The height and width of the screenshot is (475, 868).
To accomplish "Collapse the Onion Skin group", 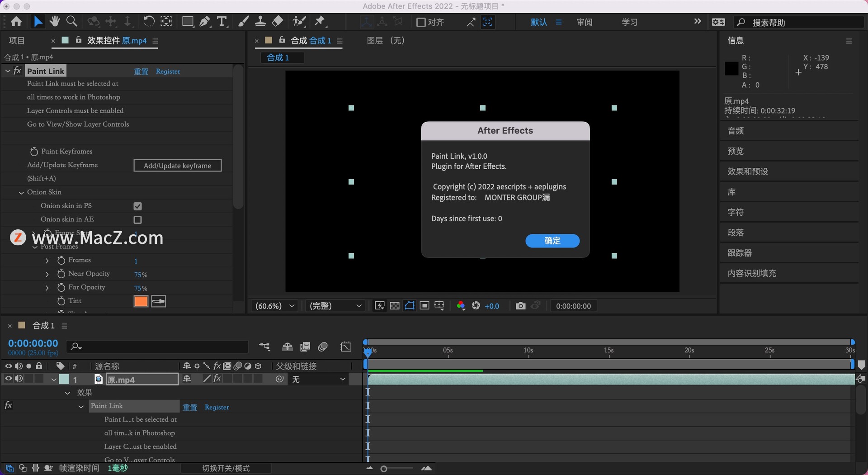I will [21, 193].
